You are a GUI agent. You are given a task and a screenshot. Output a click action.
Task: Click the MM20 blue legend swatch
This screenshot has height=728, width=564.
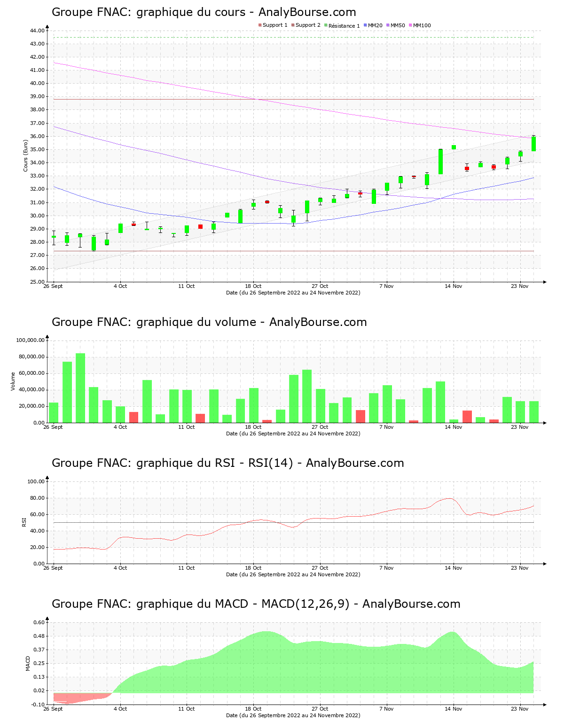point(365,25)
